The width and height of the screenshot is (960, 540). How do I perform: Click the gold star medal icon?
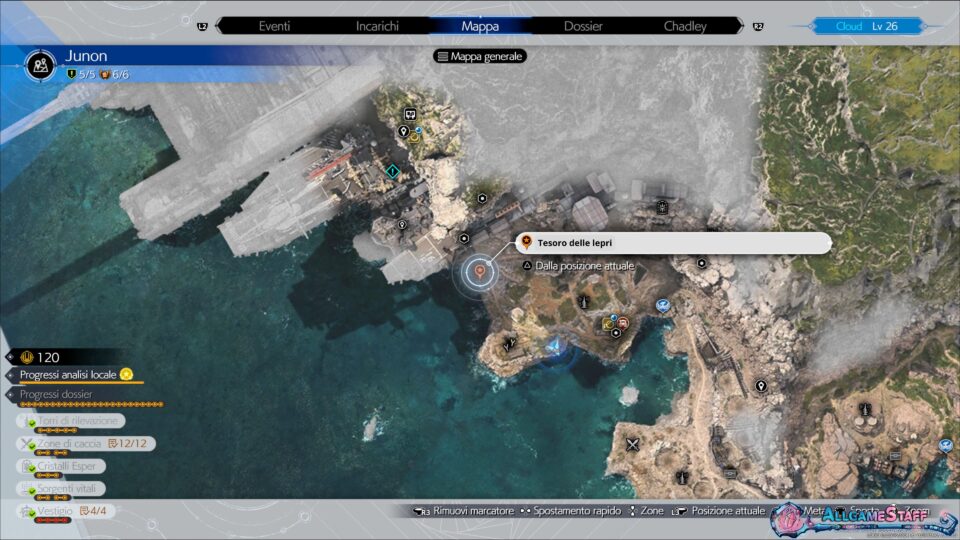[127, 374]
